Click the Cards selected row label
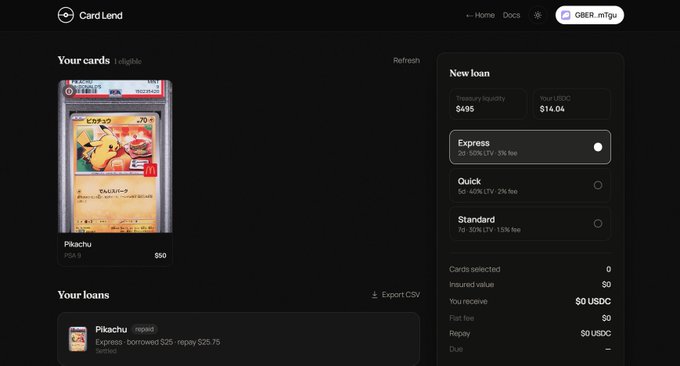Screen dimensions: 680x366 point(474,269)
